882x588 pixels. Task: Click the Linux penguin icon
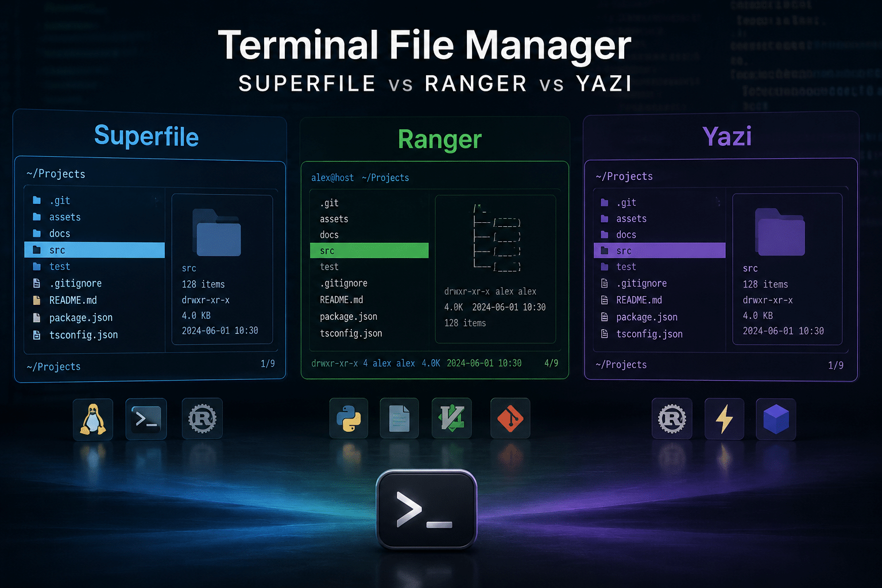point(93,419)
